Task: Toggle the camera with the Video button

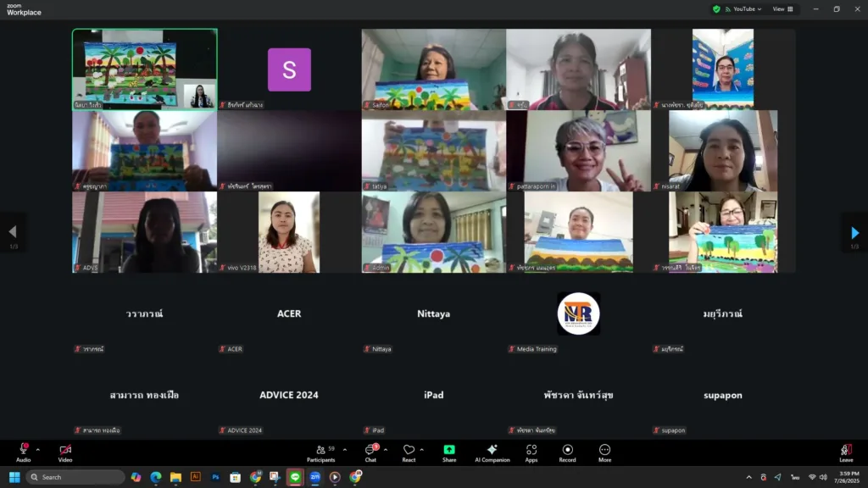Action: click(65, 452)
